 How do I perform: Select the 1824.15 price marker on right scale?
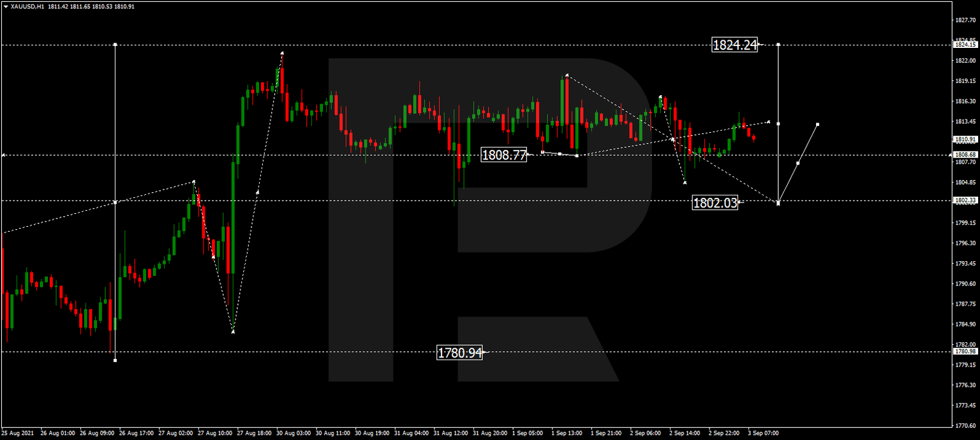(965, 45)
